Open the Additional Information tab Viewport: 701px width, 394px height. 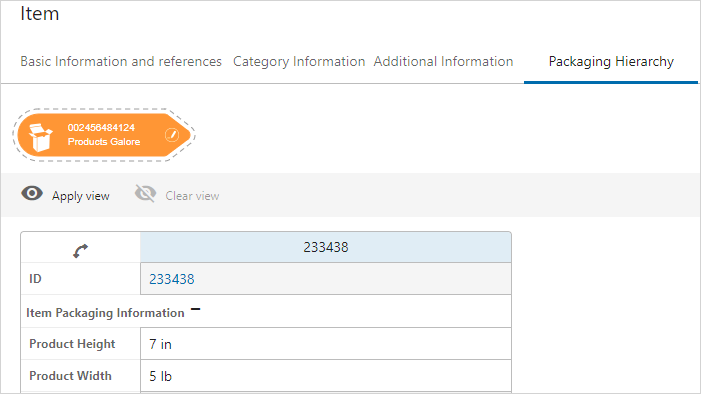[443, 61]
